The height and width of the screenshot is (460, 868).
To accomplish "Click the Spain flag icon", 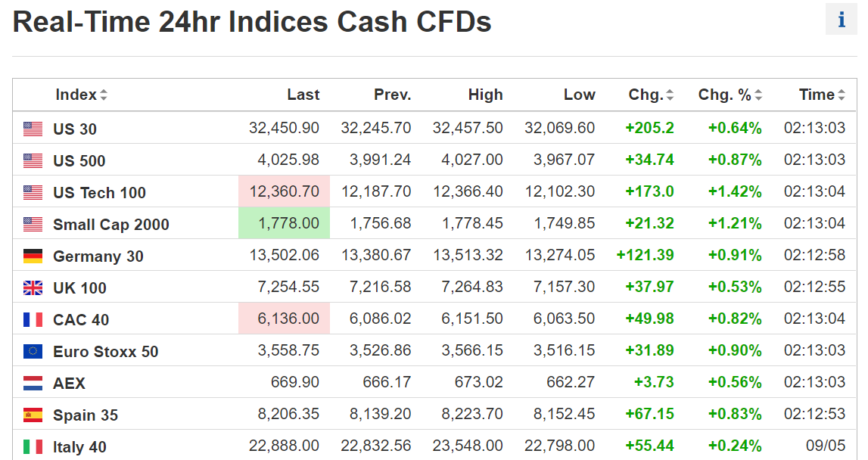I will 33,415.
